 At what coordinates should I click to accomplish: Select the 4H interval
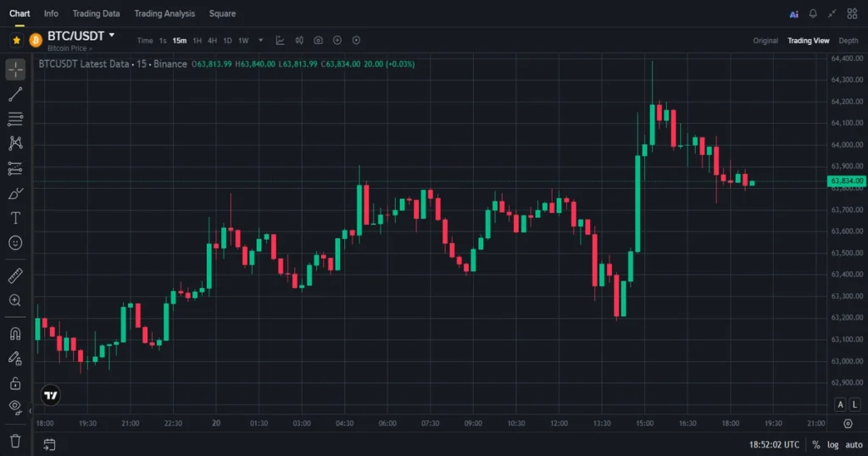(x=212, y=41)
